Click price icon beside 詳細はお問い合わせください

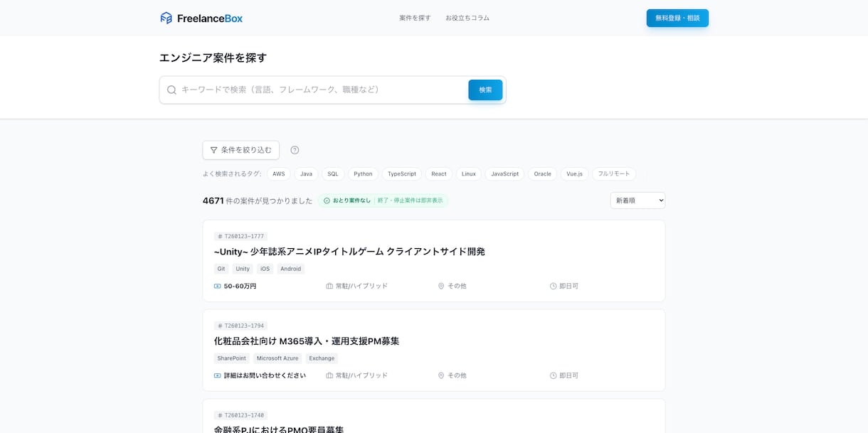point(218,375)
